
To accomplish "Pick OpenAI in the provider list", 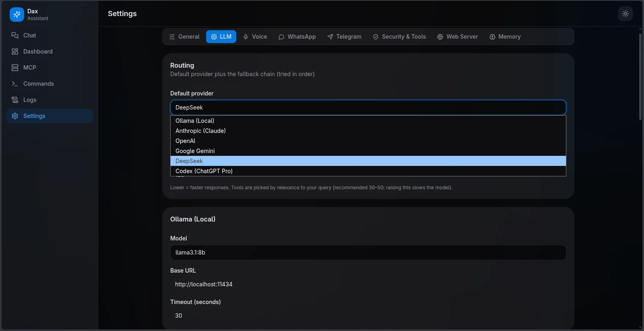I will [368, 141].
